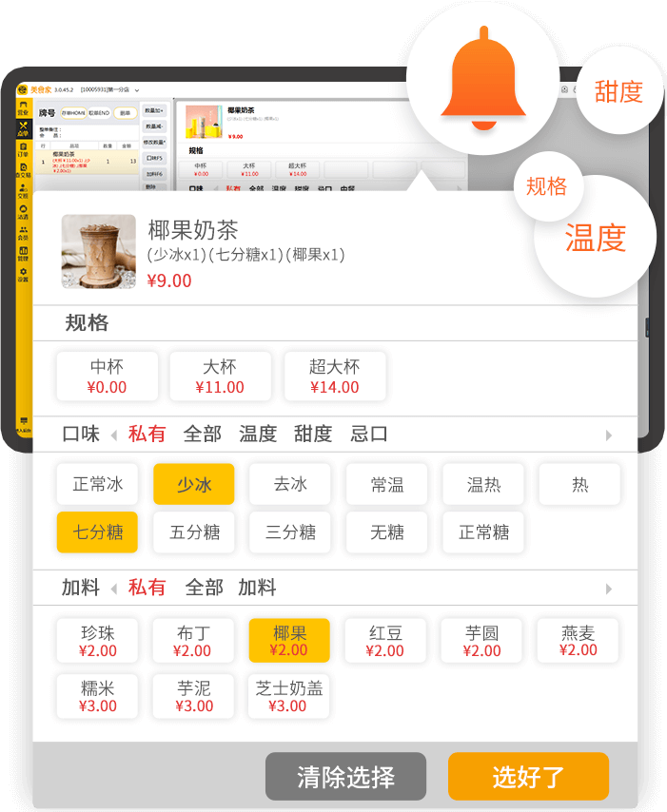Toggle the 常温 option

386,484
